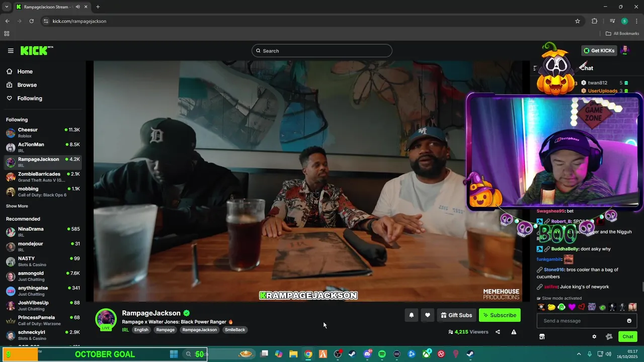
Task: Report the stream with warning triangle
Action: [x=514, y=332]
